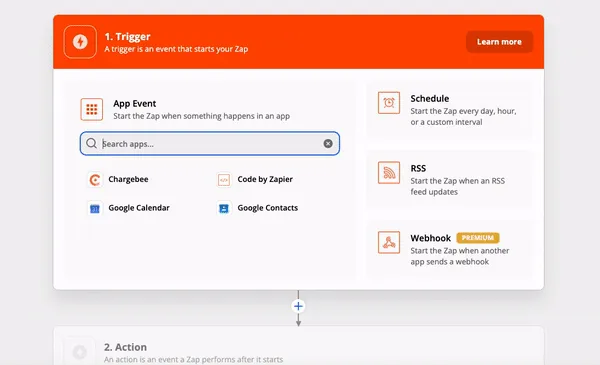Click the magnifier icon in the search box
Screen dimensions: 600x365
pos(91,143)
